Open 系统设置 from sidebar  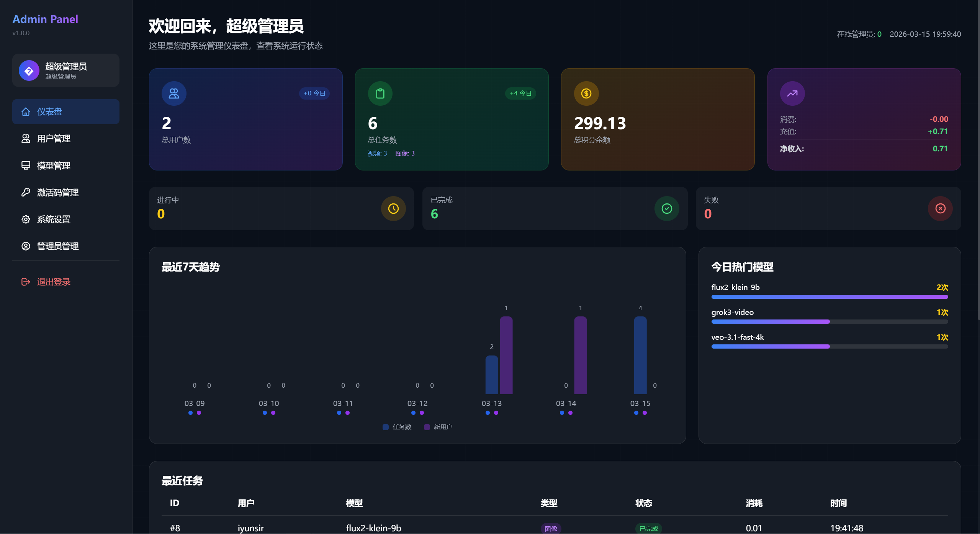click(x=66, y=219)
